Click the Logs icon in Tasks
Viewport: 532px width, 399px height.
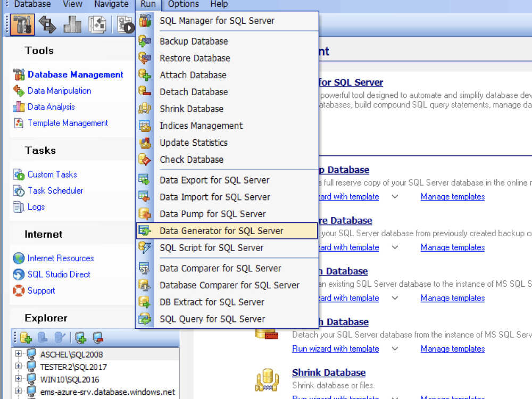pyautogui.click(x=19, y=206)
